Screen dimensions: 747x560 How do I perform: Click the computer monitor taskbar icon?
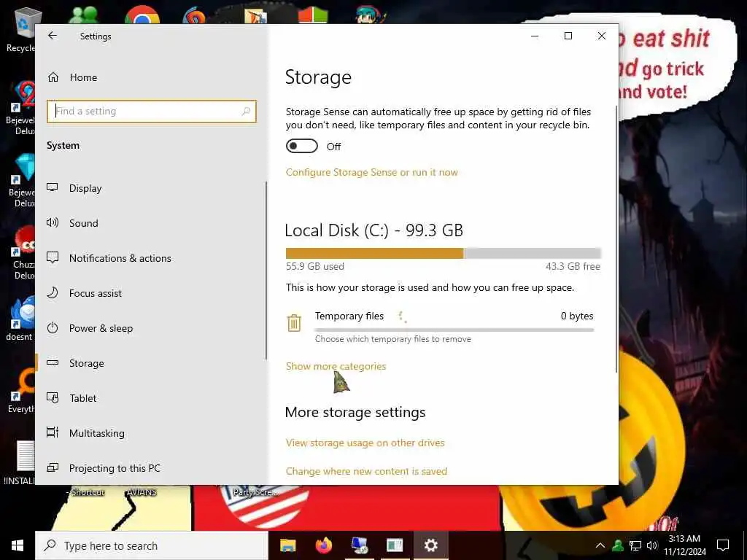pos(359,545)
